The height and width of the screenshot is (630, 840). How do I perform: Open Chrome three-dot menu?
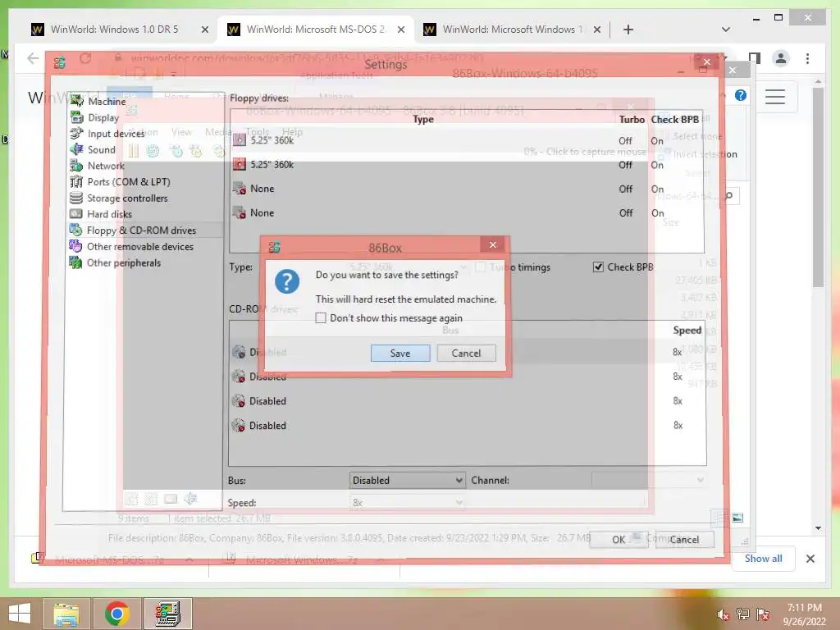[807, 58]
